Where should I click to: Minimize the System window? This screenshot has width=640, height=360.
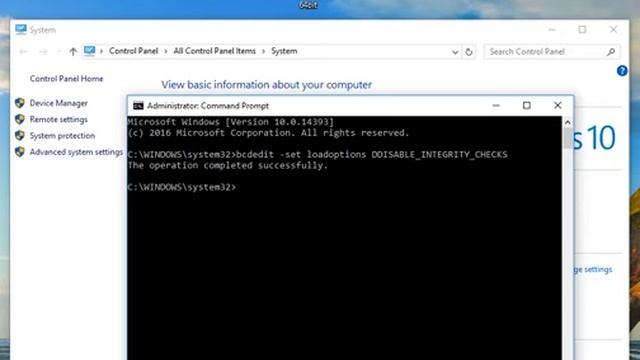coord(552,30)
